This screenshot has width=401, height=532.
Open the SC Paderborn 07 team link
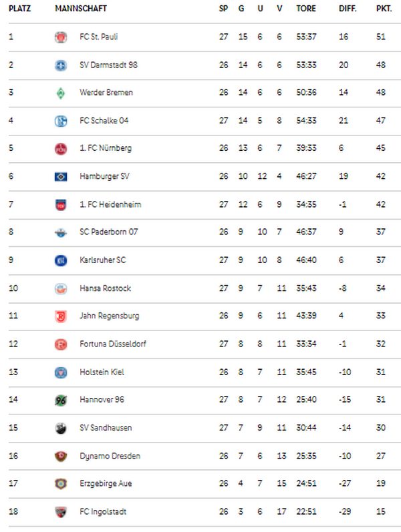click(109, 232)
